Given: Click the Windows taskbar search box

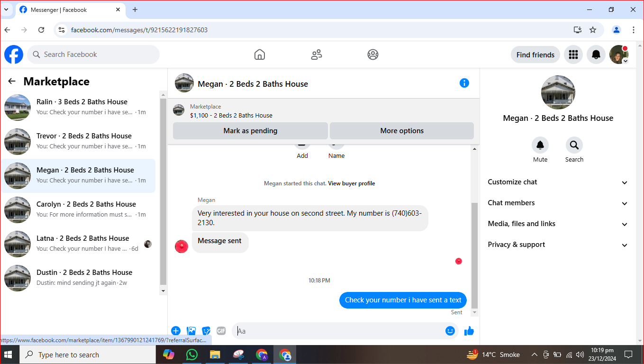Looking at the screenshot, I should point(87,355).
